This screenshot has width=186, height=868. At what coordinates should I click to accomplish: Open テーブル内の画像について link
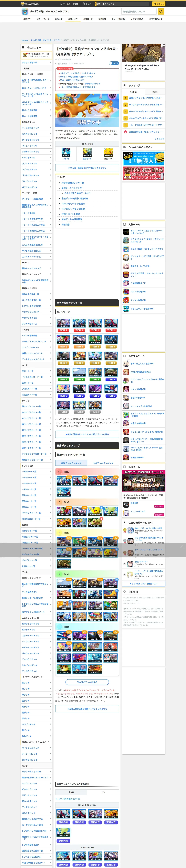click(x=68, y=799)
